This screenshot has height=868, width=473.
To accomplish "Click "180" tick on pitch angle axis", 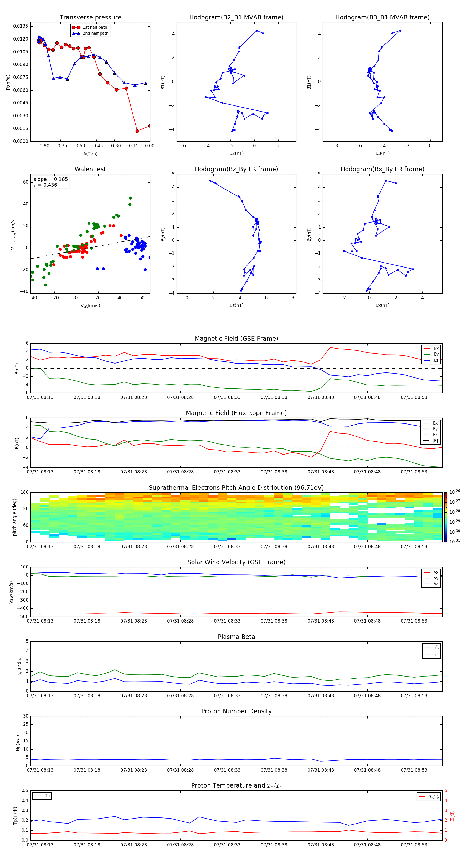I will pyautogui.click(x=25, y=492).
